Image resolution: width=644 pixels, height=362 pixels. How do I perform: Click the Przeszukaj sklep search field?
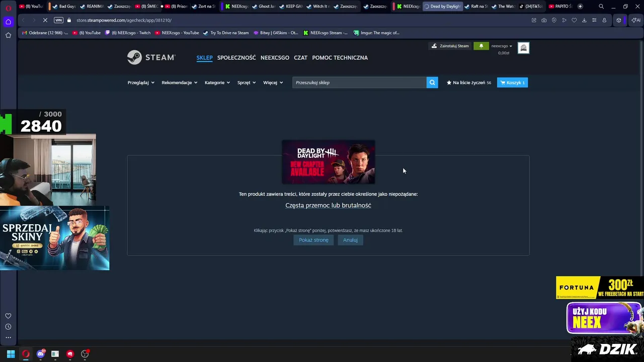pyautogui.click(x=359, y=82)
